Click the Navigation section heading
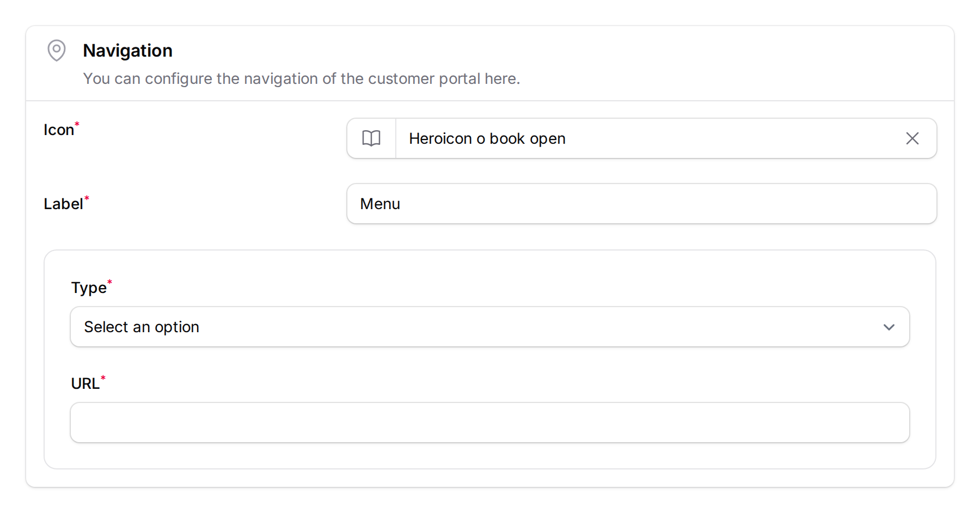The height and width of the screenshot is (513, 980). click(127, 51)
